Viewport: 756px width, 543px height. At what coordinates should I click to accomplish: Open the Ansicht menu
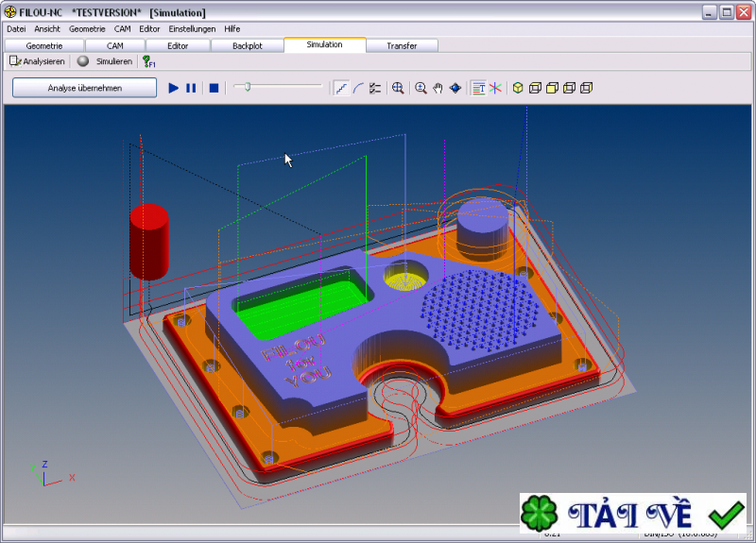[47, 29]
